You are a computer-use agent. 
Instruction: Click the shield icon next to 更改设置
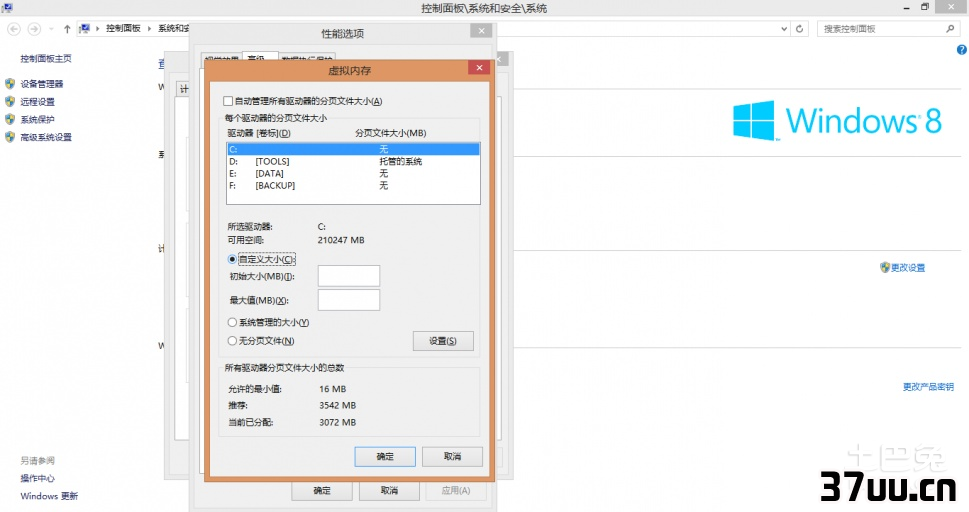pyautogui.click(x=885, y=267)
